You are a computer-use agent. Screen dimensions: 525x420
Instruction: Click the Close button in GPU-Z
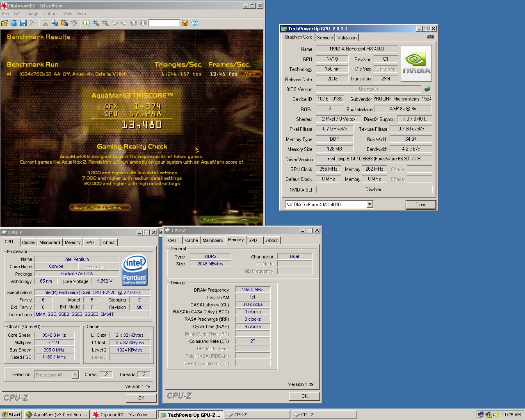pos(421,204)
